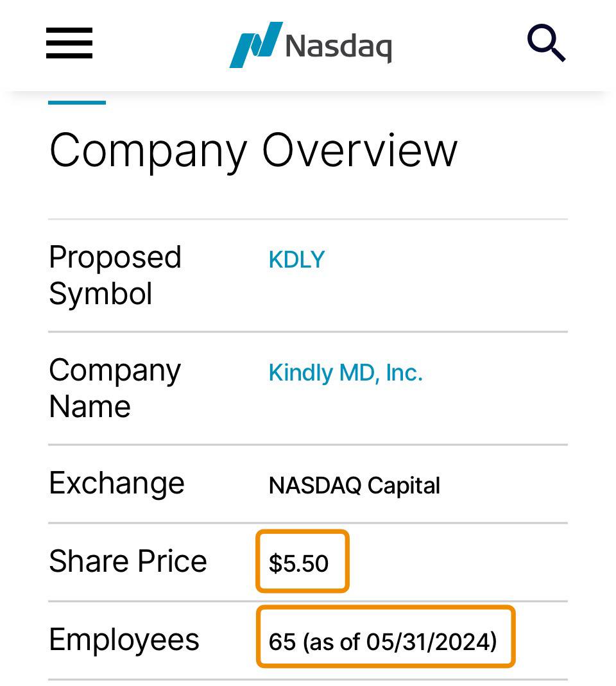Click the search magnifier icon
616x686 pixels.
tap(546, 43)
